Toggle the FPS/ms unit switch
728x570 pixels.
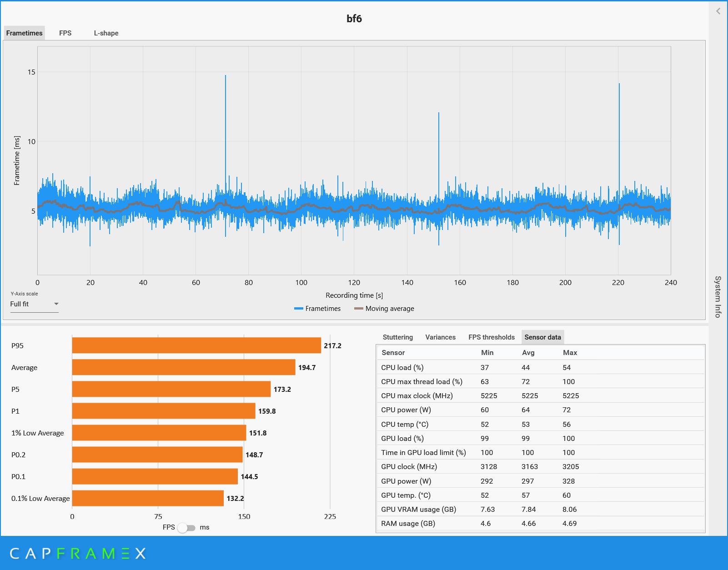pyautogui.click(x=186, y=528)
